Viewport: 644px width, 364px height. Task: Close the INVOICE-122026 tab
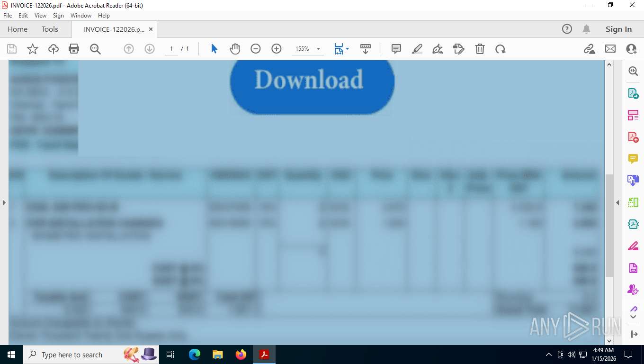(151, 29)
